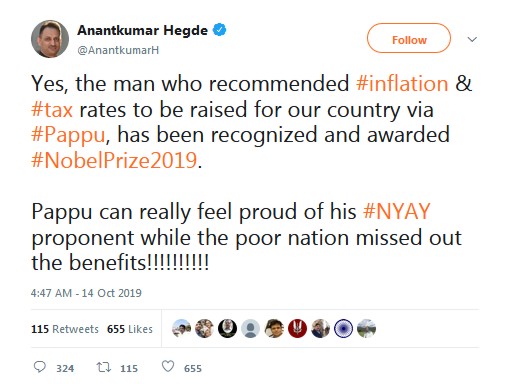
Task: Open Anantkumar Hegde's profile picture
Action: click(x=50, y=39)
